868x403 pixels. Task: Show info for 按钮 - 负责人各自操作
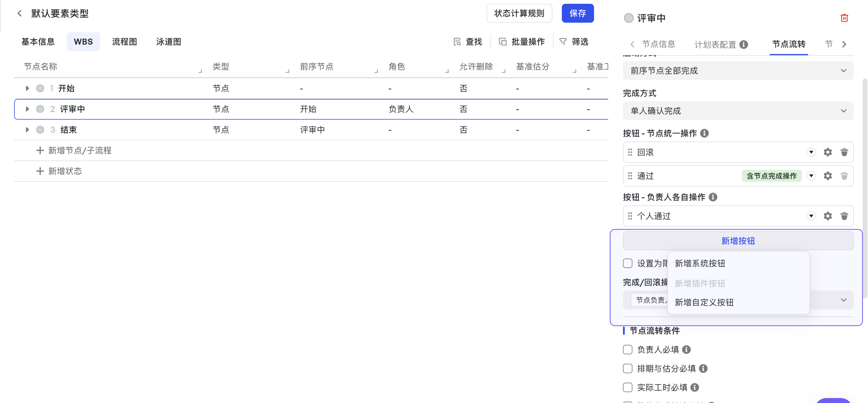pos(713,197)
